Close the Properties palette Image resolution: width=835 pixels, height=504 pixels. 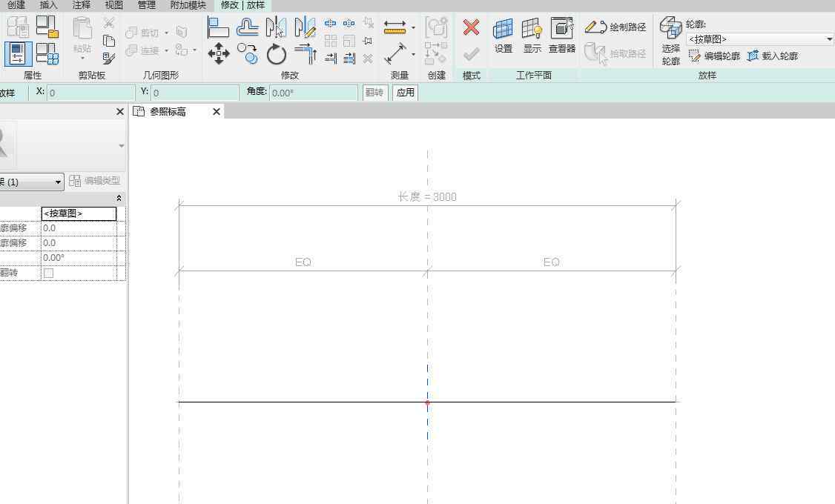pyautogui.click(x=120, y=112)
